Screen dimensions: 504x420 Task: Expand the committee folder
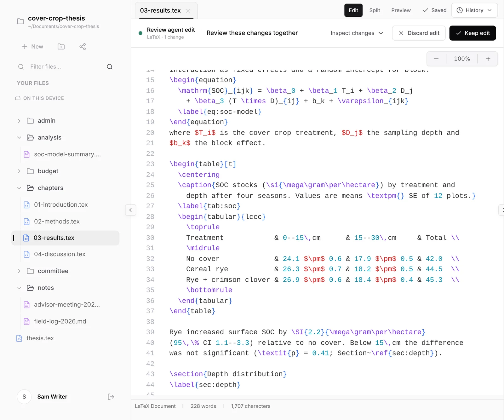coord(19,271)
